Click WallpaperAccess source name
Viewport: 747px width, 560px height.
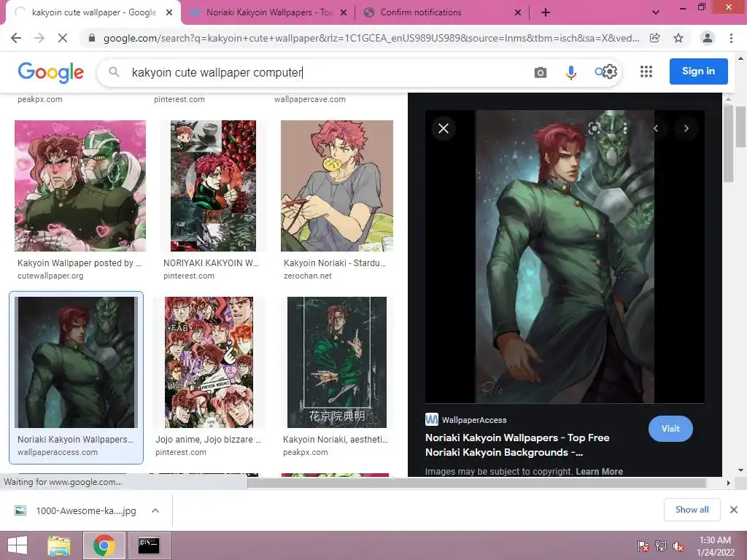click(474, 420)
